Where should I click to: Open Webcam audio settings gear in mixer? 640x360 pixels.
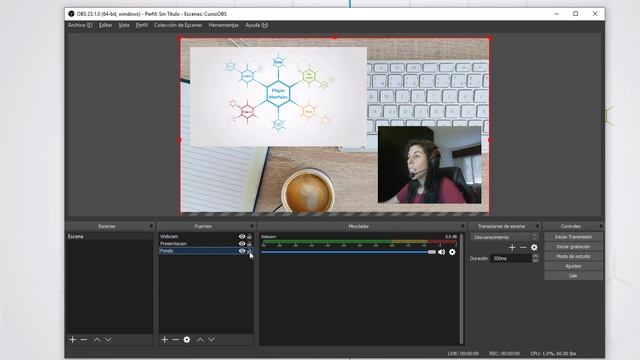click(x=452, y=252)
